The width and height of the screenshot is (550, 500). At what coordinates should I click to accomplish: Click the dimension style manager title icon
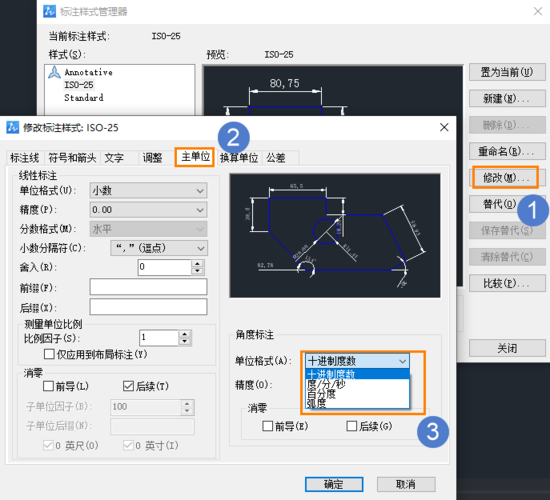[49, 11]
